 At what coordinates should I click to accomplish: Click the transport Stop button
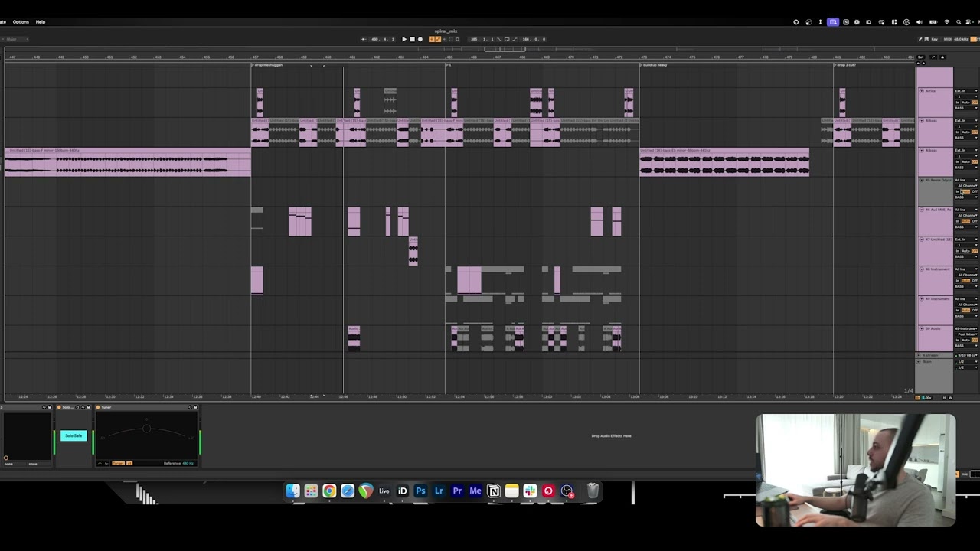click(x=412, y=39)
